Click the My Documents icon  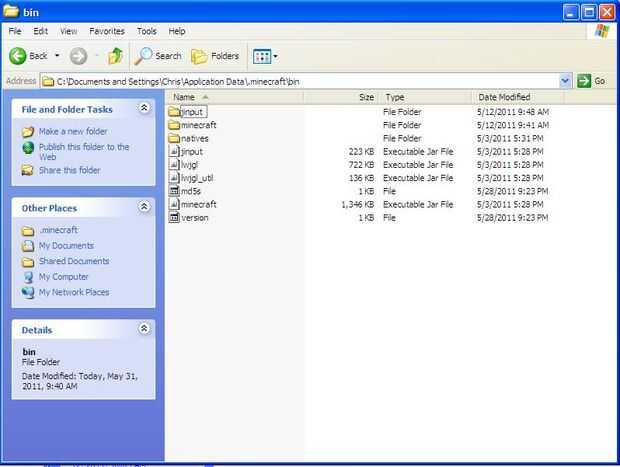pos(28,246)
